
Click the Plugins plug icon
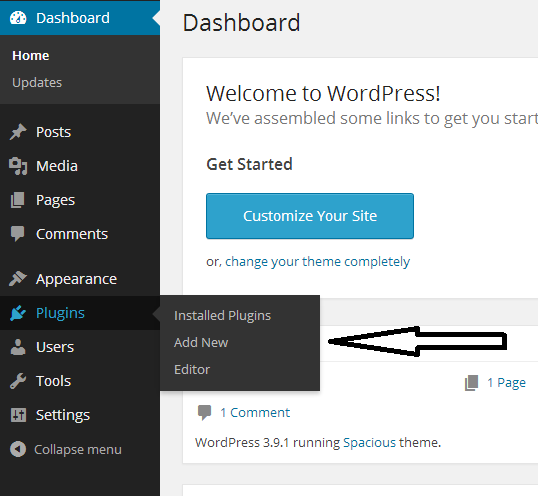coord(18,313)
